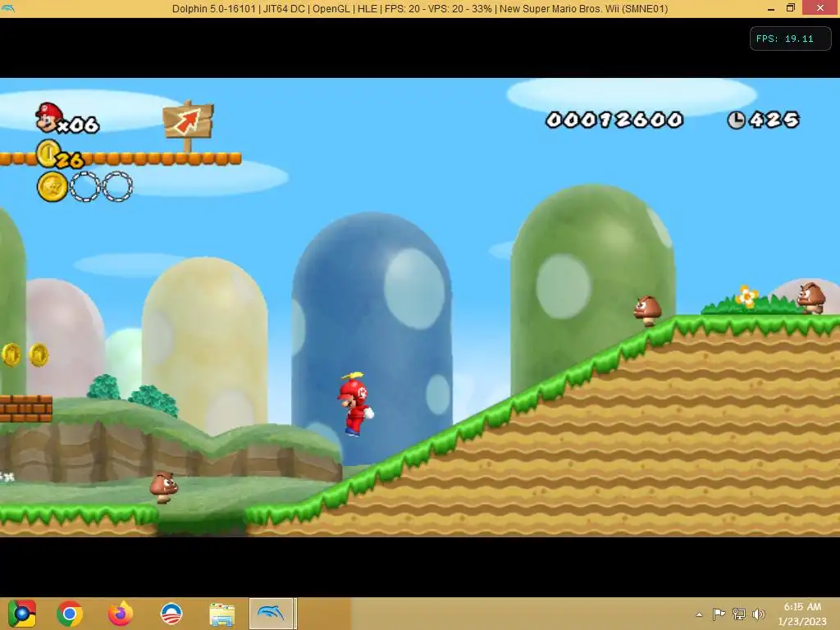
Task: Open Firefox from the taskbar
Action: (120, 614)
